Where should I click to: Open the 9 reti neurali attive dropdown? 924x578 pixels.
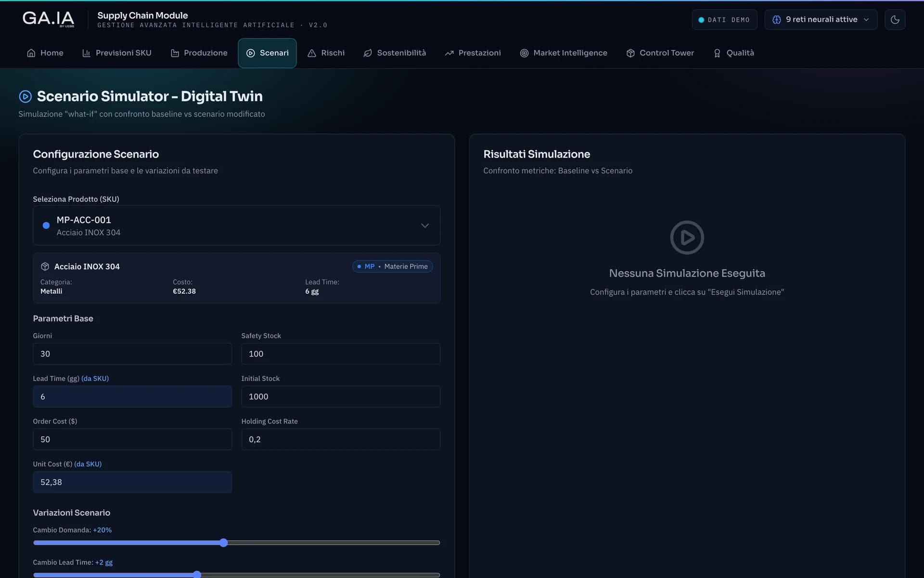[821, 20]
